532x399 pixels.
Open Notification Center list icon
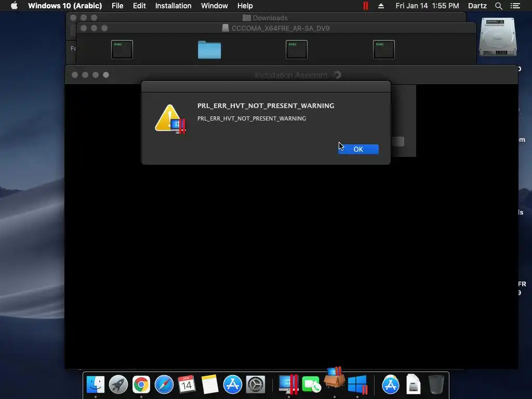(515, 6)
